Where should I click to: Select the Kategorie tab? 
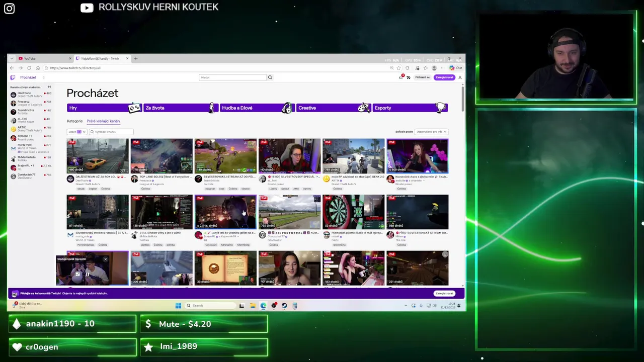pyautogui.click(x=75, y=121)
